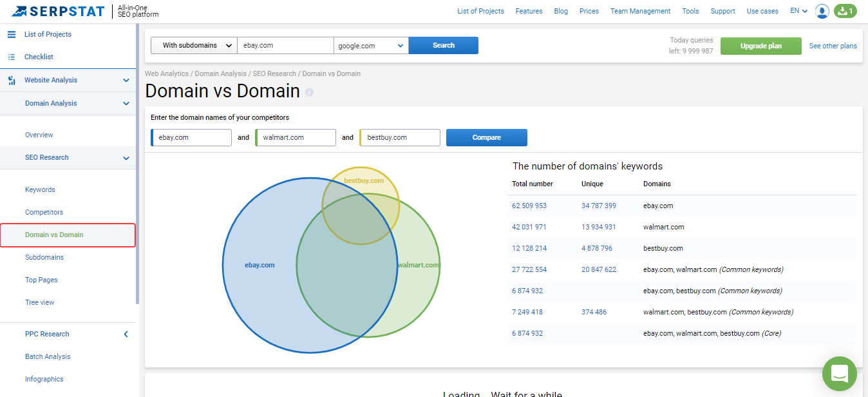868x397 pixels.
Task: Click the Web Analytics breadcrumb
Action: [167, 73]
